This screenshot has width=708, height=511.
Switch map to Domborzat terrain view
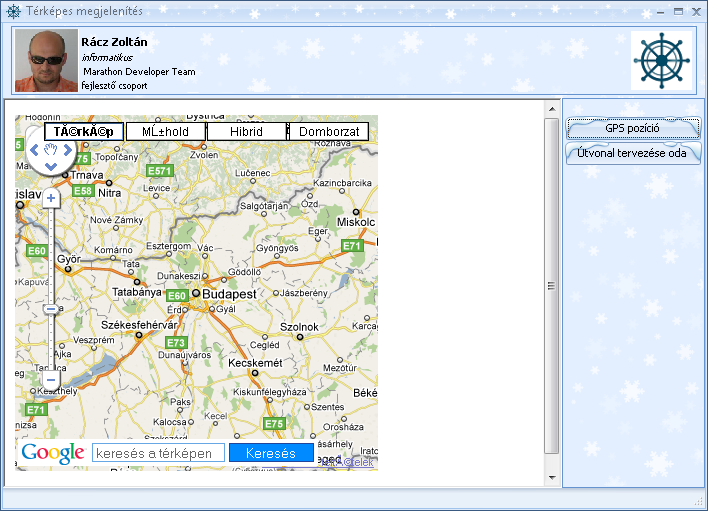click(x=329, y=132)
